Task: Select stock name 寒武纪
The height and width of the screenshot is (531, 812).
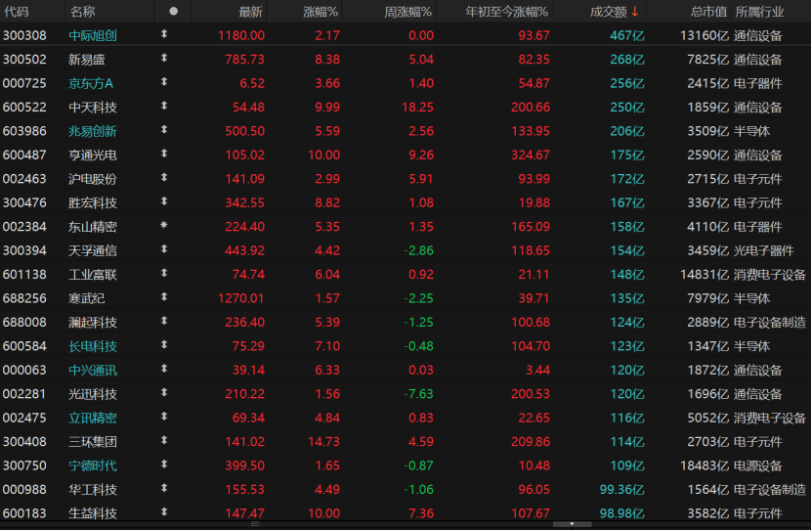Action: [87, 298]
